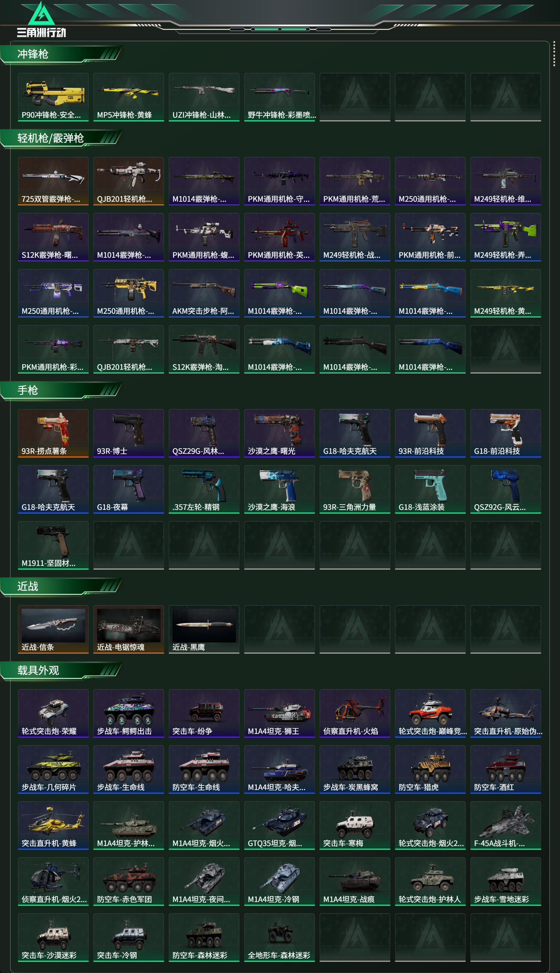Select the 侦察直升机-火焰 vehicle skin
The width and height of the screenshot is (560, 973).
click(355, 713)
